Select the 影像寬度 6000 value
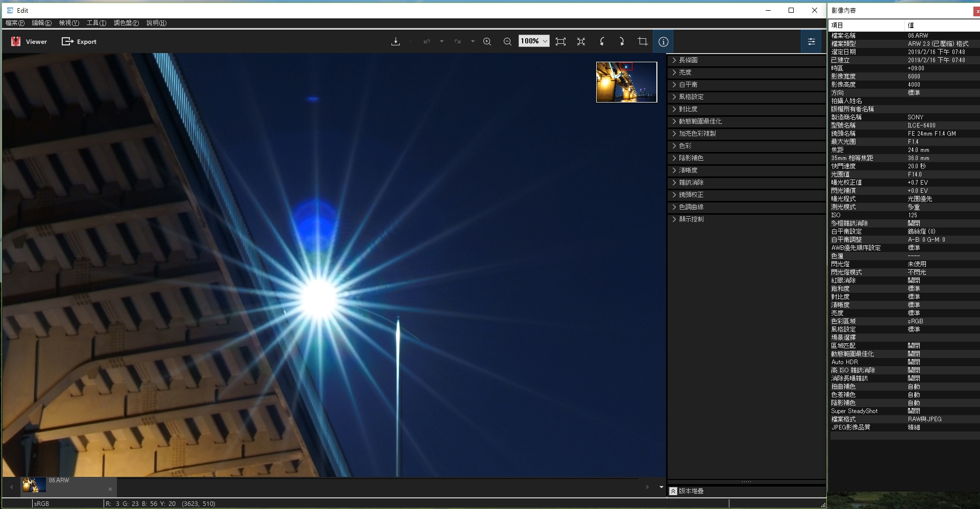The width and height of the screenshot is (980, 509). coord(914,77)
